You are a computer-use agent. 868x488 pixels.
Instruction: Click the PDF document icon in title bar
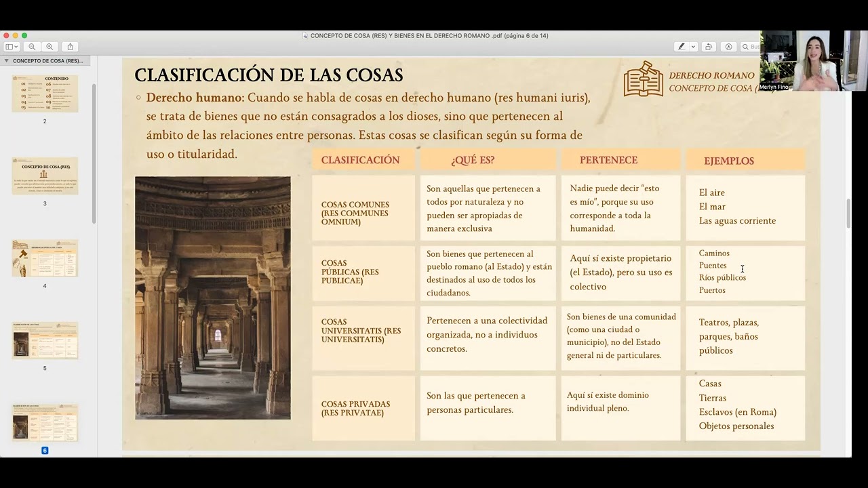coord(305,36)
